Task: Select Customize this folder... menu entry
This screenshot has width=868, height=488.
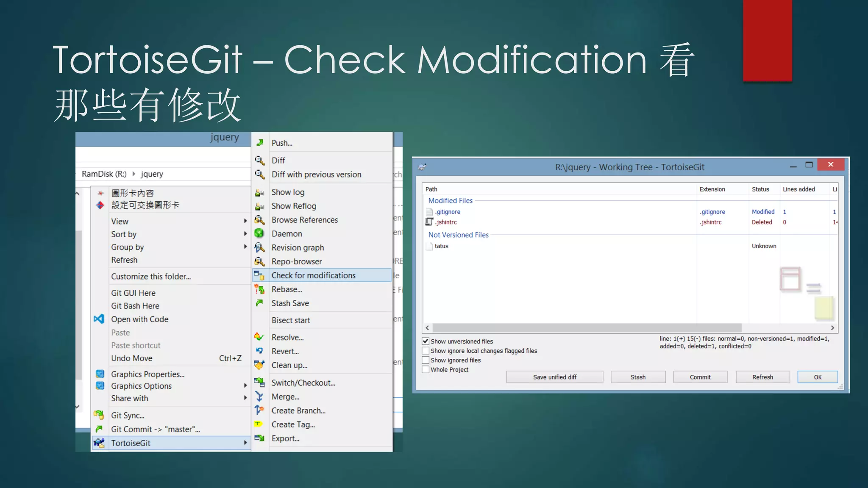Action: (151, 276)
